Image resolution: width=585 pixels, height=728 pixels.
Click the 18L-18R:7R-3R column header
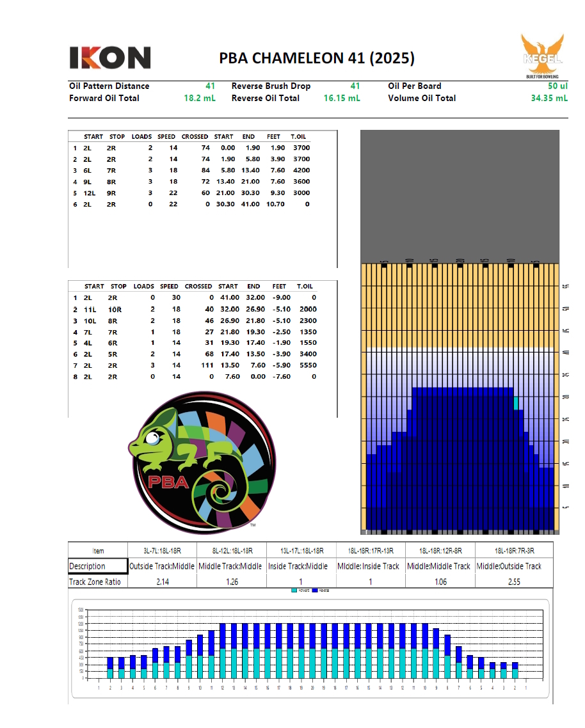coord(515,551)
